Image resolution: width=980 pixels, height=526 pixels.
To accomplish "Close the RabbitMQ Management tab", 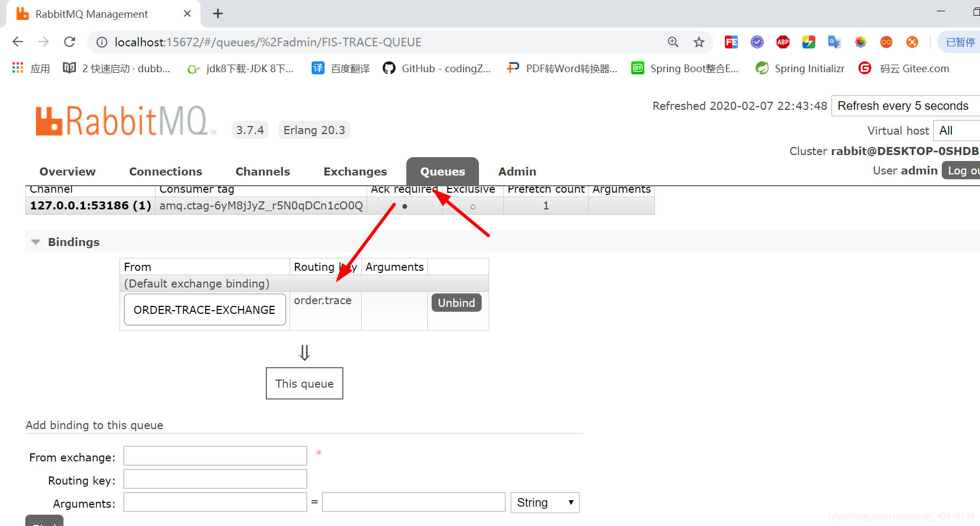I will click(187, 13).
